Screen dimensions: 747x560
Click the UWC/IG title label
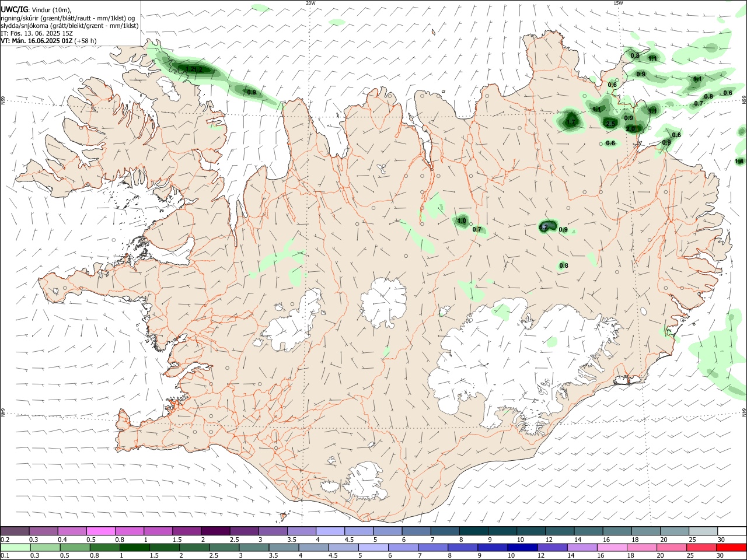(14, 9)
